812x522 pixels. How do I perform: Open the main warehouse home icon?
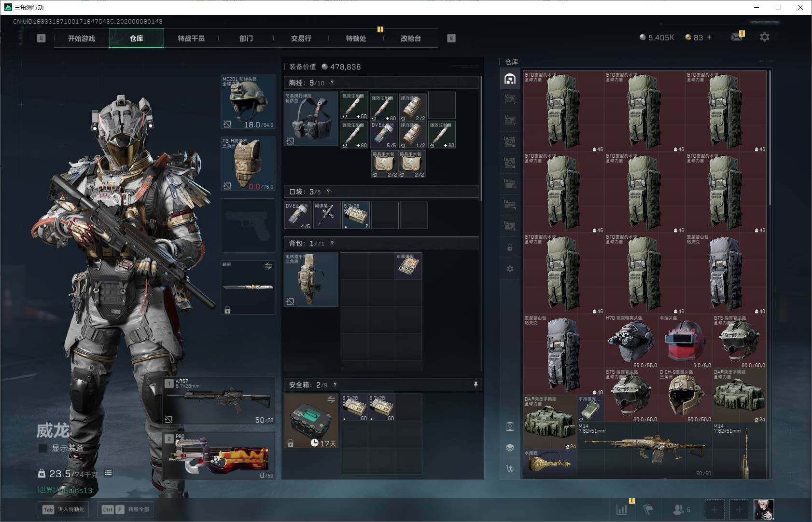coord(510,79)
